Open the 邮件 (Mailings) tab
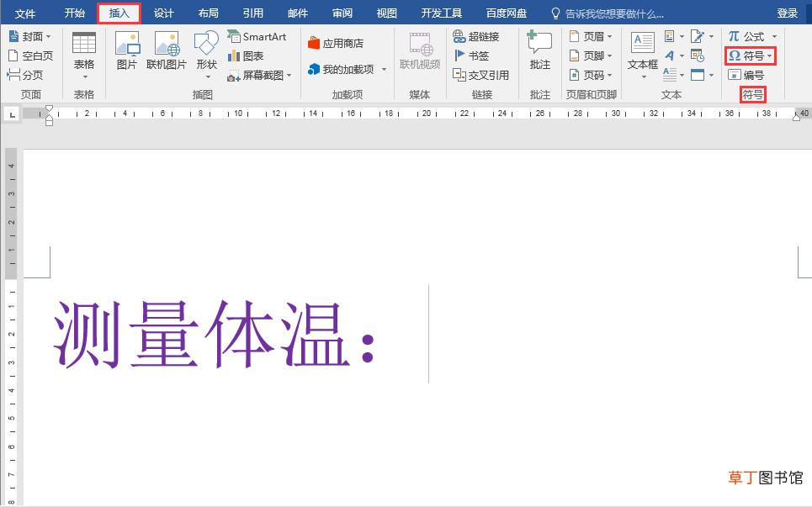This screenshot has height=507, width=812. 298,13
